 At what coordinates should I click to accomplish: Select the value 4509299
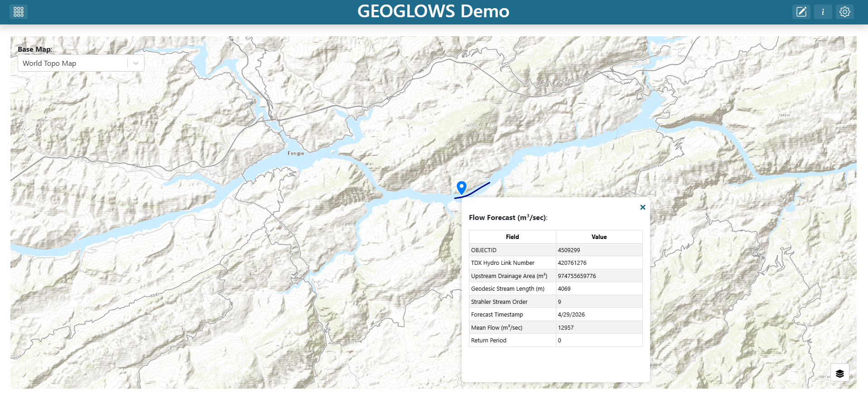point(599,250)
